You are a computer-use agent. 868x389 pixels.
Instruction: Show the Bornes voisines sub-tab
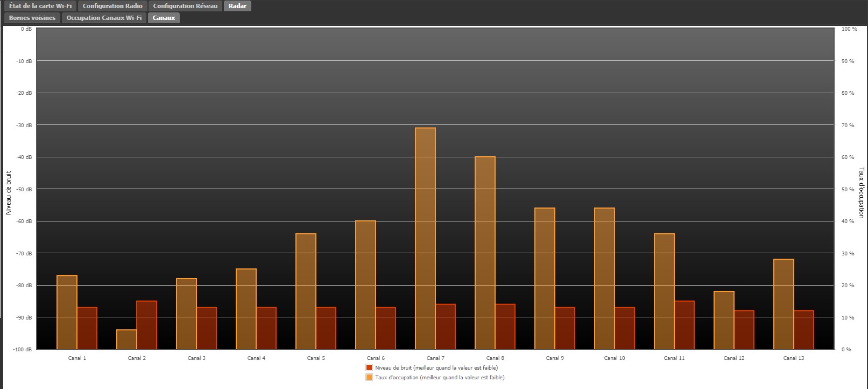coord(32,18)
